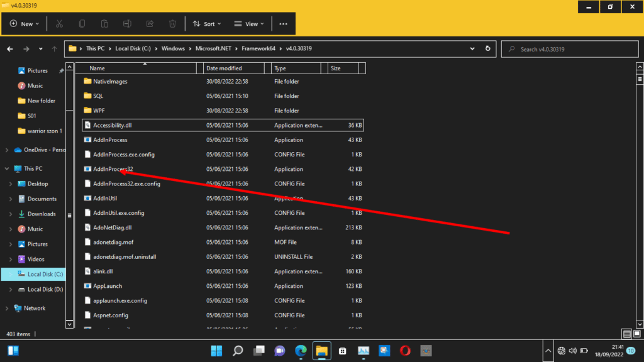Click the file list vertical scrollbar

(x=640, y=195)
